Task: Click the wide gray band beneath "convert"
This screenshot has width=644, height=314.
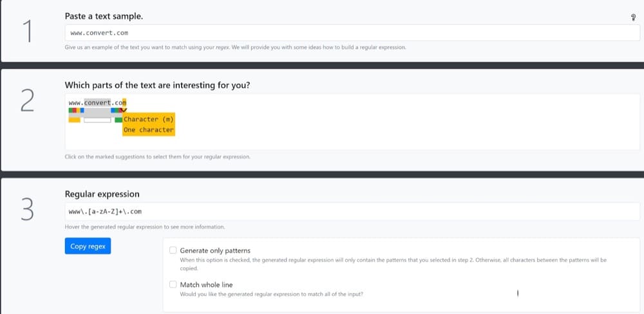Action: pos(97,112)
